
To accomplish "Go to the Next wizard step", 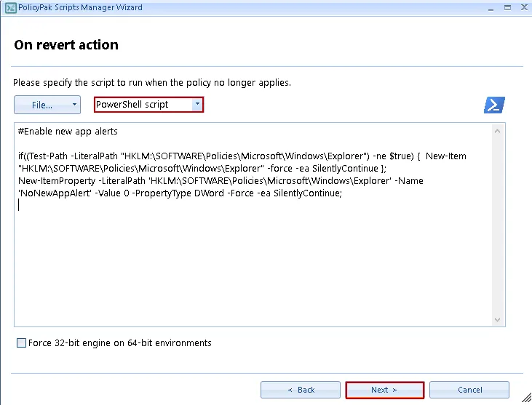I will click(x=385, y=390).
